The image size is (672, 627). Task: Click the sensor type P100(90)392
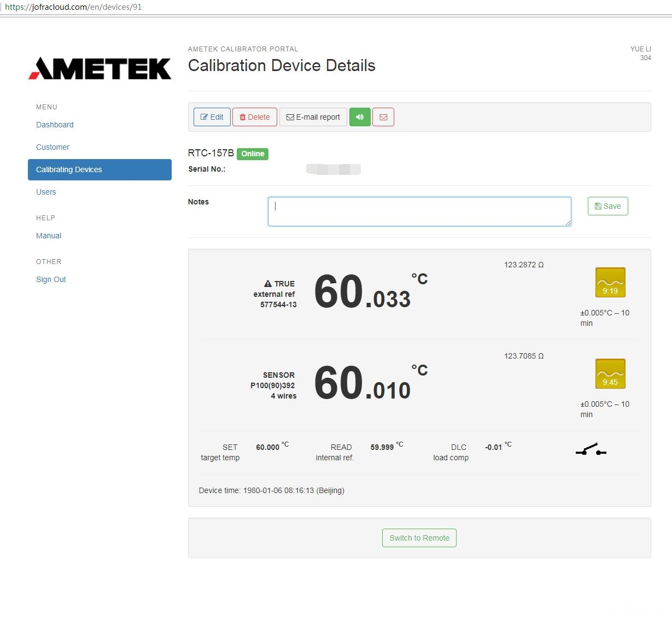[x=273, y=385]
